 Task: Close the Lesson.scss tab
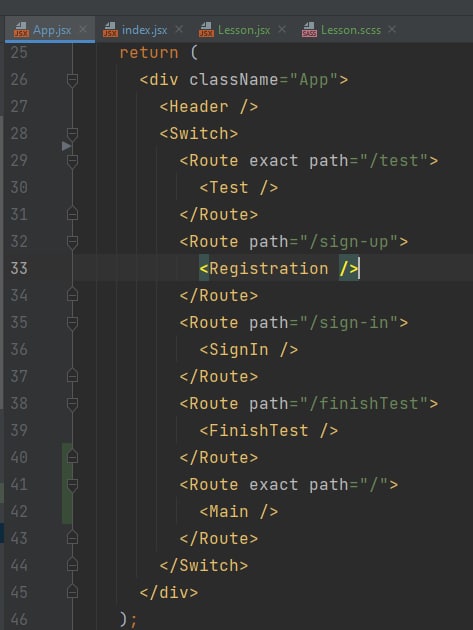(x=392, y=29)
